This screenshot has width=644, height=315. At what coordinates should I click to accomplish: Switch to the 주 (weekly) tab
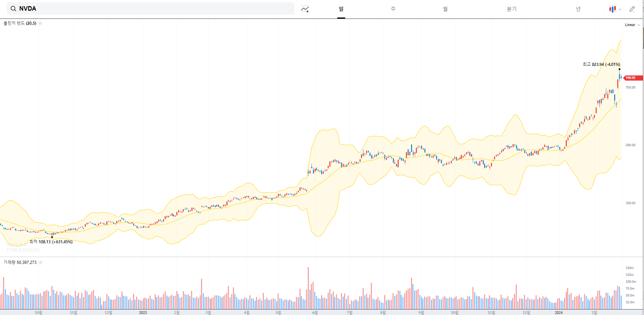393,9
